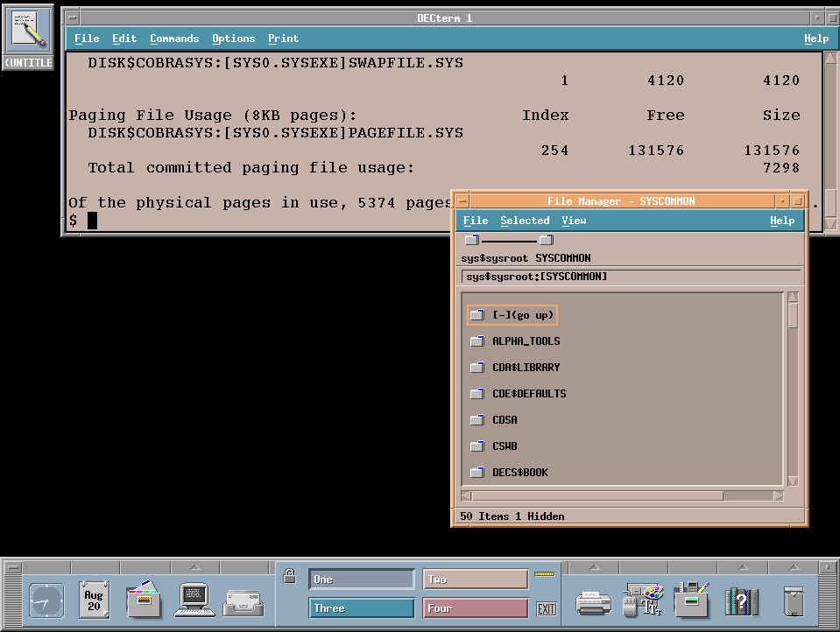Open the Aug 20 calendar icon
Image resolution: width=840 pixels, height=632 pixels.
pyautogui.click(x=94, y=600)
